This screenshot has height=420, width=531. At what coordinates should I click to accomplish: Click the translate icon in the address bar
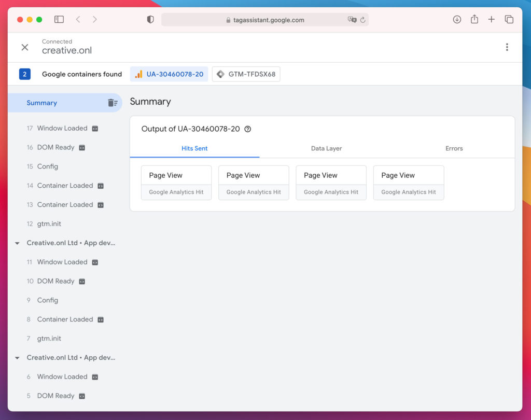[352, 19]
